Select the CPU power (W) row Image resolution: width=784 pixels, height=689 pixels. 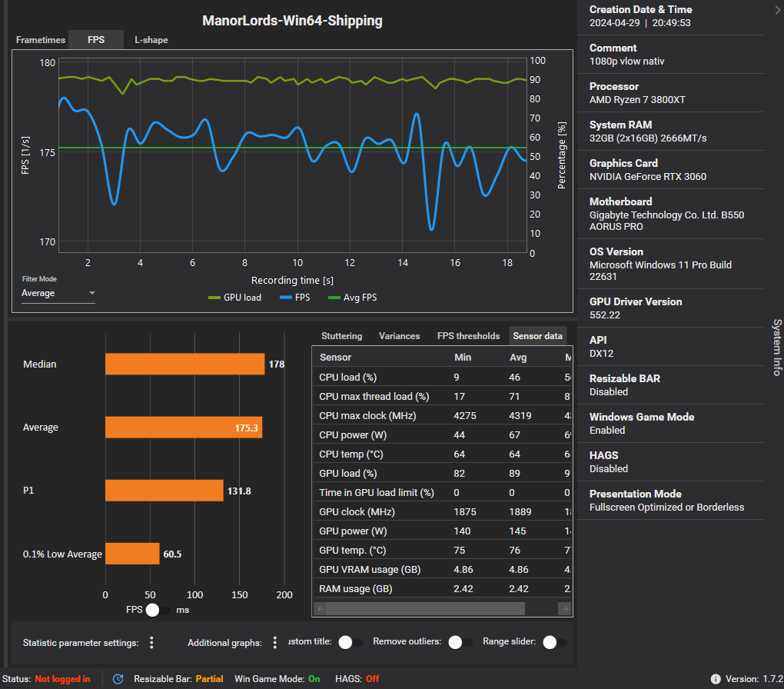pos(443,434)
